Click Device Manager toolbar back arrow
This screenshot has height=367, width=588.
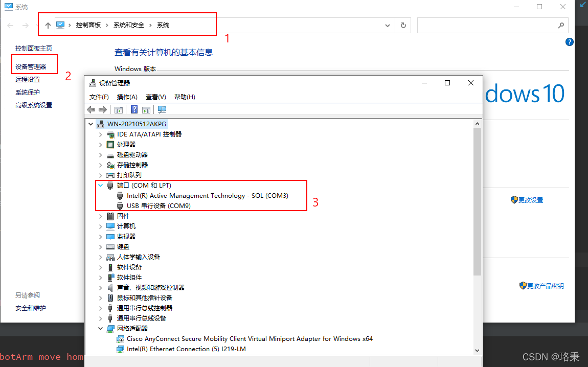click(x=91, y=109)
